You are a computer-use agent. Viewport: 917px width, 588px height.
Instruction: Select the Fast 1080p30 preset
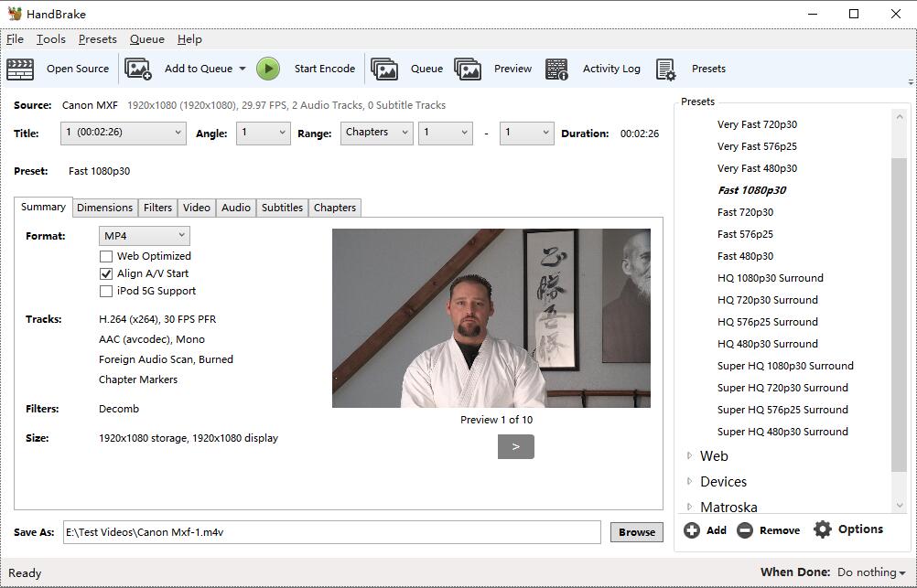(x=751, y=190)
